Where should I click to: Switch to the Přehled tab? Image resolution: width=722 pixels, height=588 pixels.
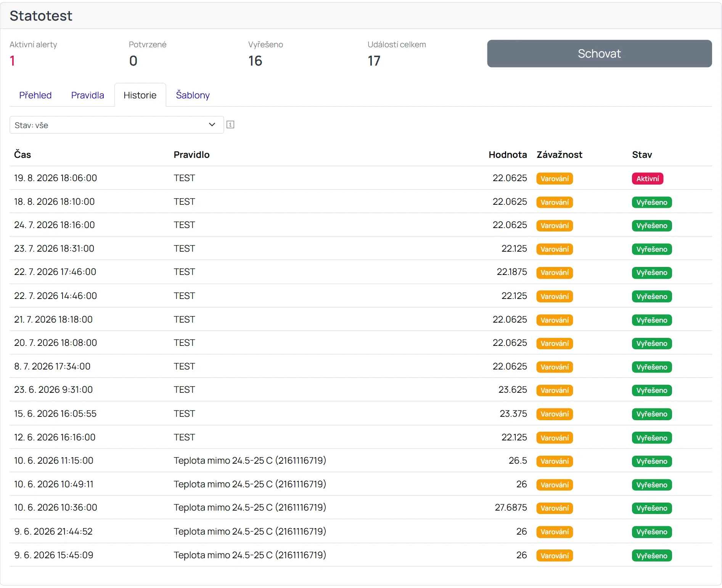35,95
